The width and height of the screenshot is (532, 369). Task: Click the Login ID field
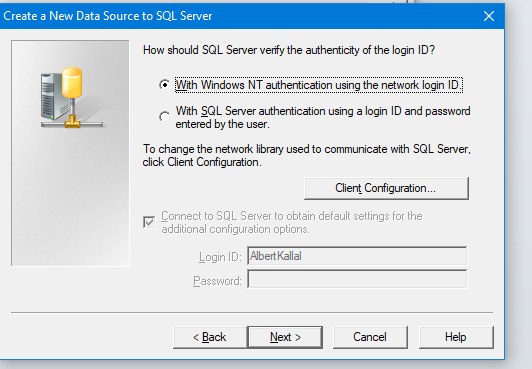[x=357, y=256]
